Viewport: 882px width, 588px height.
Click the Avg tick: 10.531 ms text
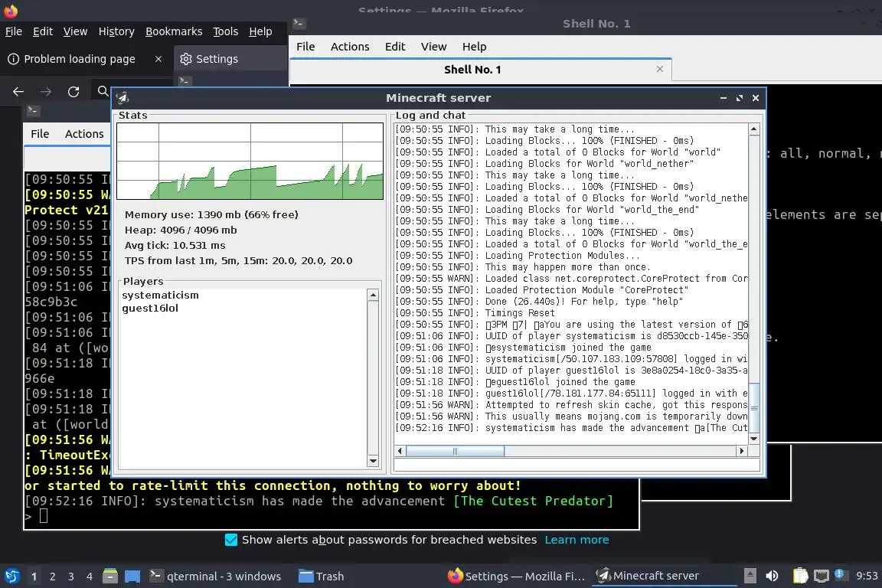pyautogui.click(x=175, y=245)
